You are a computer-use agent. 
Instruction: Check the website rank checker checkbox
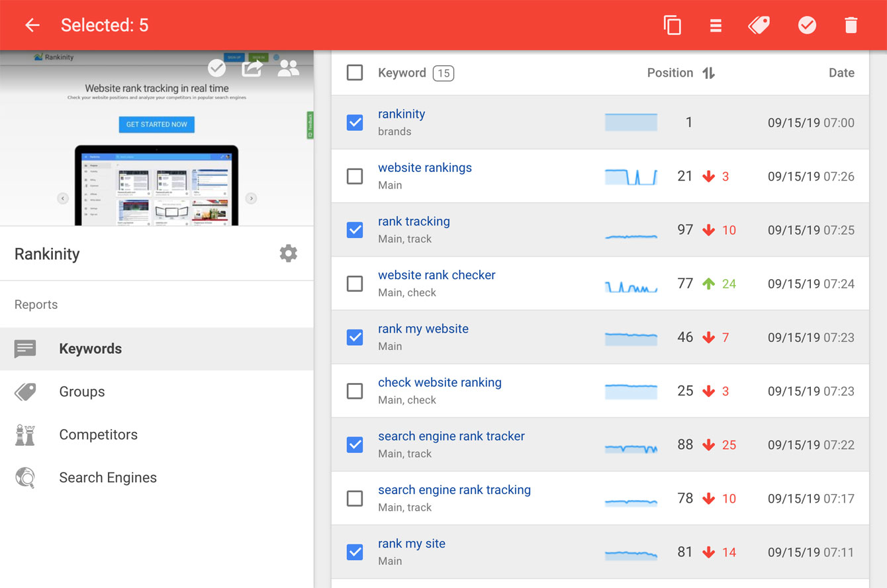coord(355,283)
